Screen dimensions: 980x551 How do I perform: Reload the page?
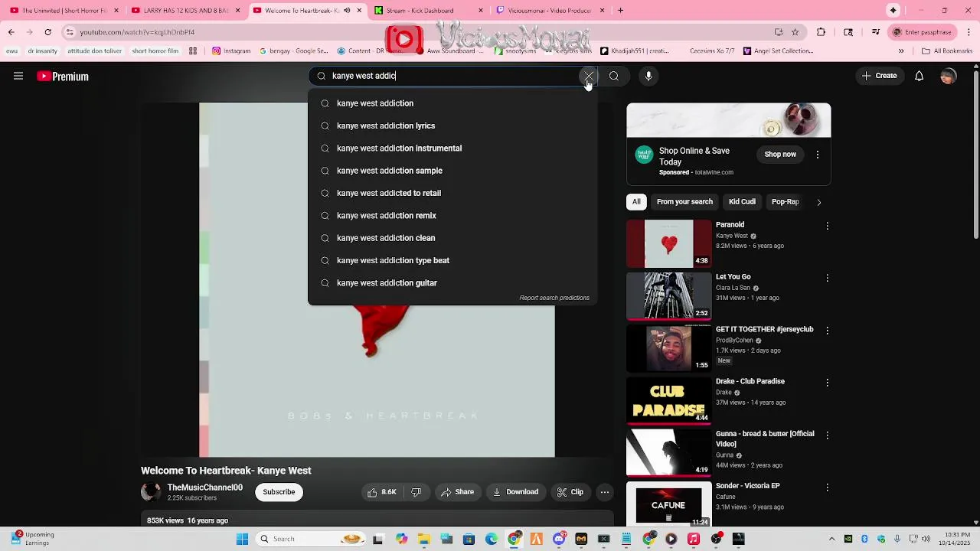pyautogui.click(x=47, y=32)
